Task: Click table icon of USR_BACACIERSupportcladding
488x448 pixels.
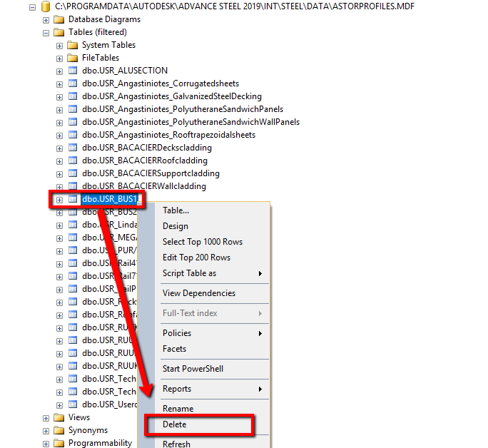Action: click(x=73, y=173)
